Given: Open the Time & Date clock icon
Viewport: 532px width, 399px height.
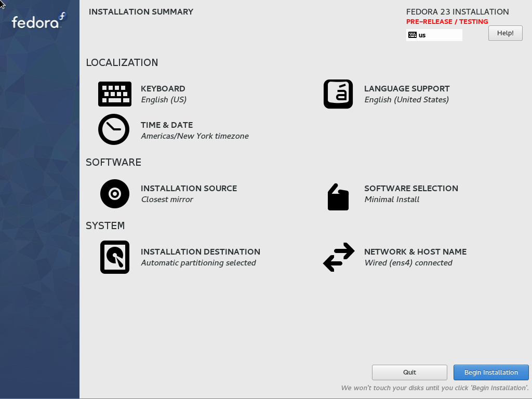Looking at the screenshot, I should [x=114, y=129].
